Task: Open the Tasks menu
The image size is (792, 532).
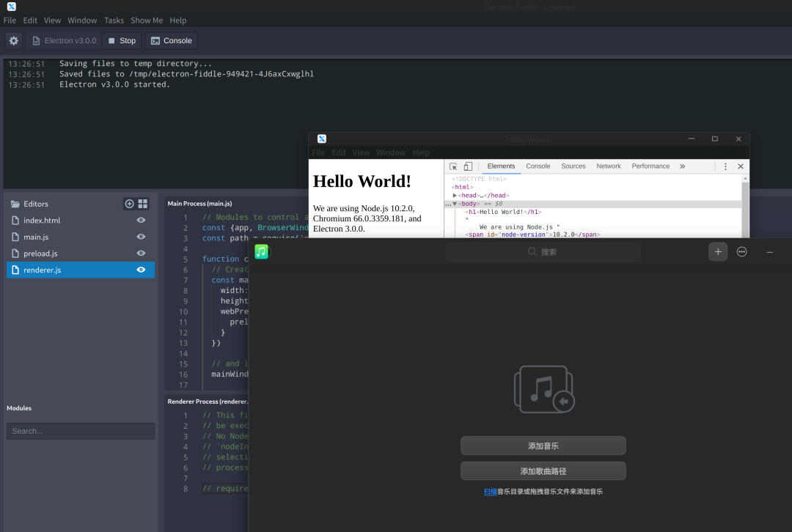Action: (x=114, y=21)
